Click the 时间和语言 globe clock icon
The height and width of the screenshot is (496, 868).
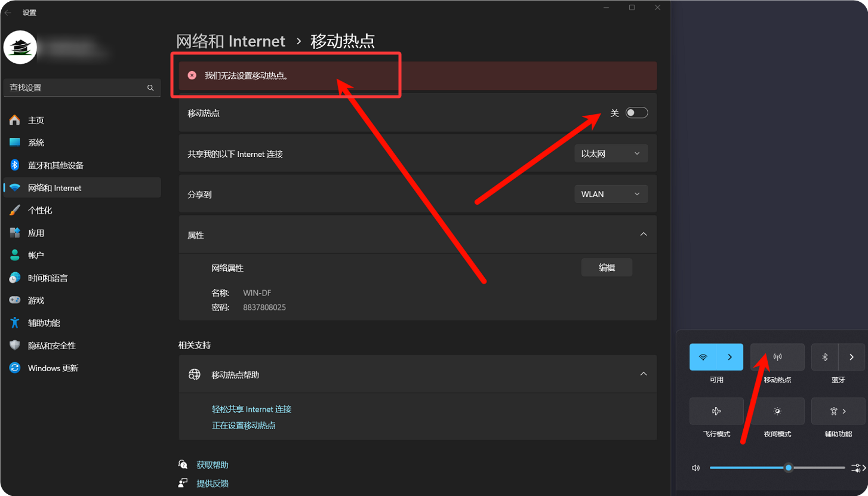[15, 278]
